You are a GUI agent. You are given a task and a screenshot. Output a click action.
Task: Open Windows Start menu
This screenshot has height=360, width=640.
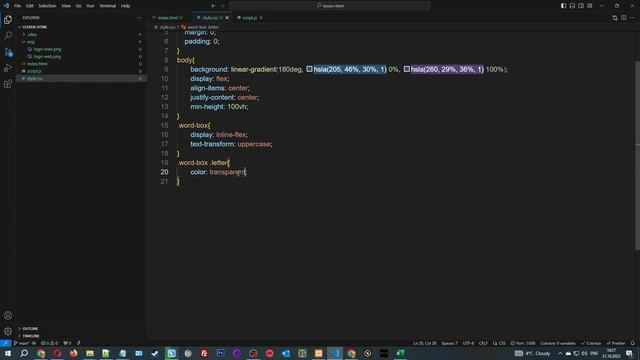[x=8, y=353]
